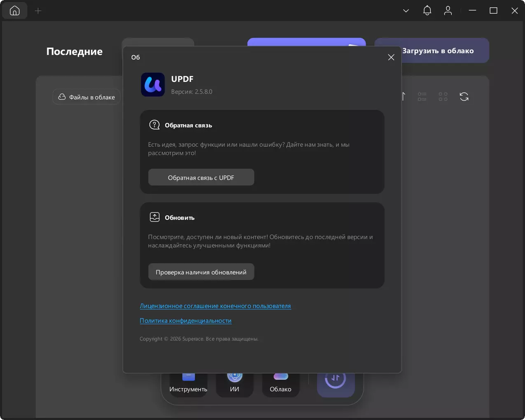
Task: Click version text Версия: 2.5.8.0
Action: (x=192, y=92)
